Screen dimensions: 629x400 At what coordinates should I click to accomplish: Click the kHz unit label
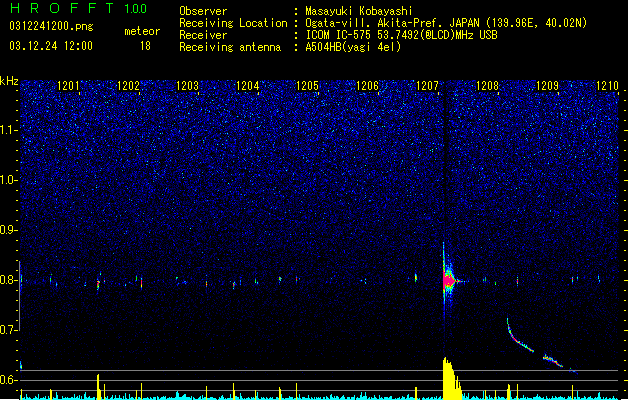coord(9,81)
